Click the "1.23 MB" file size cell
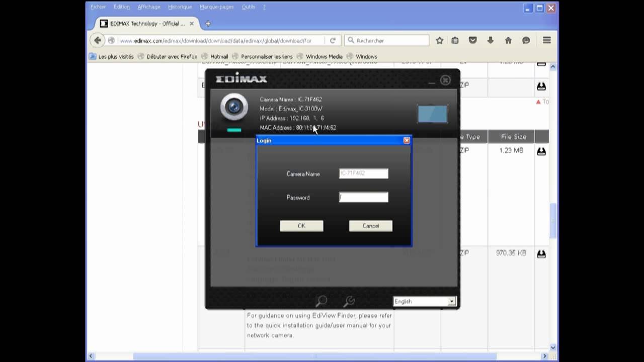Viewport: 644px width, 362px height. 512,150
